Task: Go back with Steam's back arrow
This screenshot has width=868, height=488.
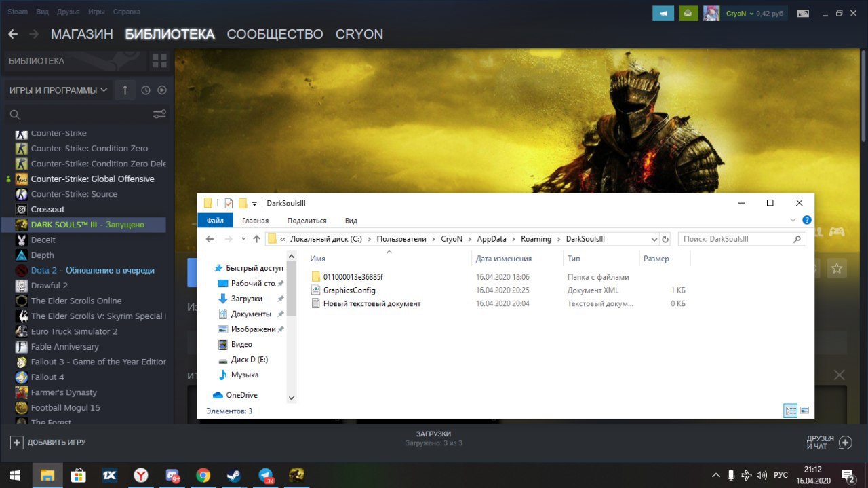Action: pos(13,34)
